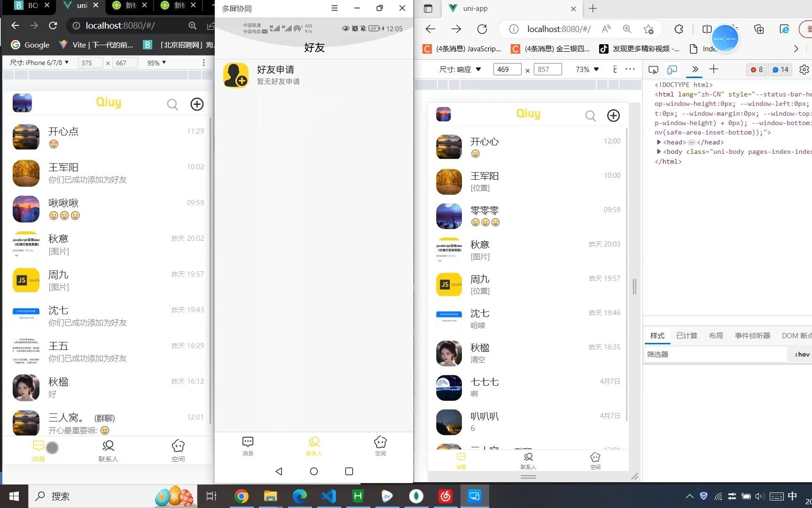Screen dimensions: 812x508
Task: Open device toolbar more options in Chrome
Action: (x=203, y=63)
